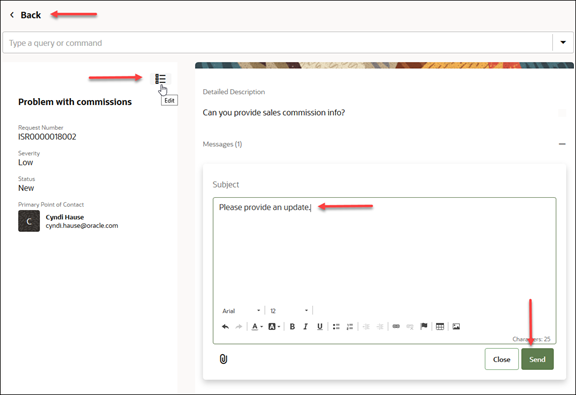
Task: Go back using the Back link
Action: [x=25, y=15]
